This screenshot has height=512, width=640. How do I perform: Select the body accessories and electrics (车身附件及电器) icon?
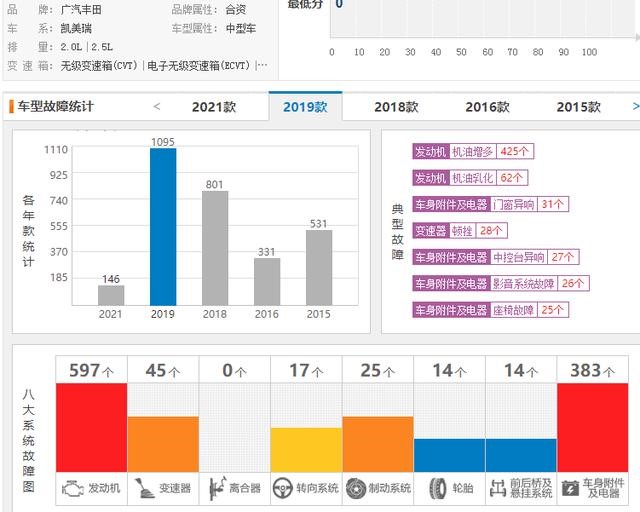click(570, 489)
